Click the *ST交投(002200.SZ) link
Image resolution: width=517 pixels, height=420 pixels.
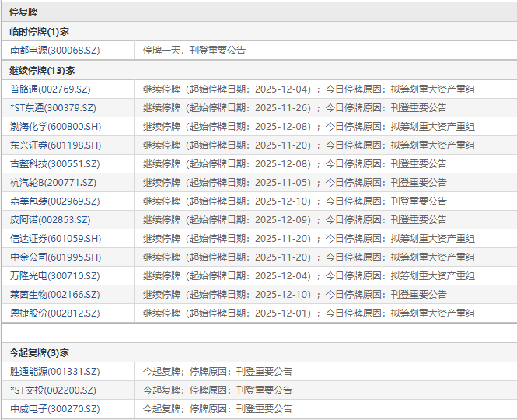point(54,390)
